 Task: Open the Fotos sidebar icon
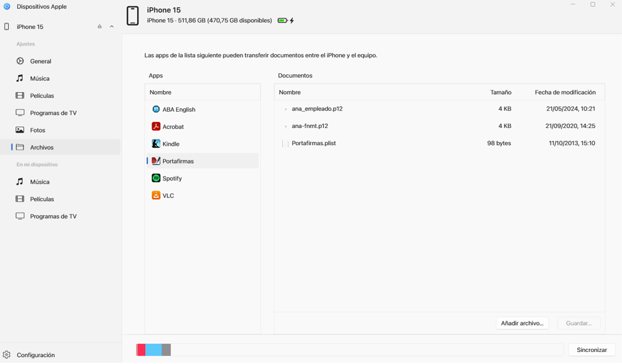(20, 130)
